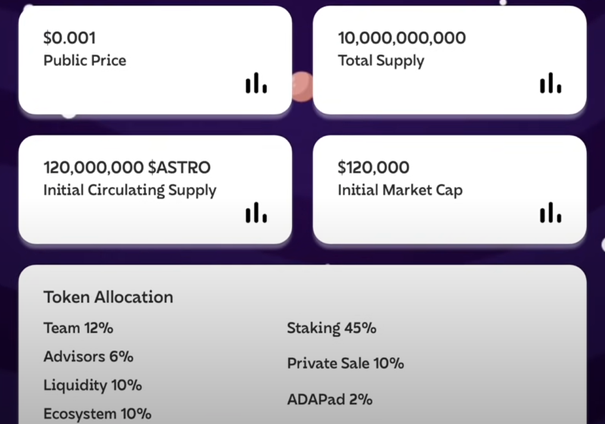Image resolution: width=605 pixels, height=424 pixels.
Task: Click chart icon in Initial Circulating Supply card
Action: (256, 213)
